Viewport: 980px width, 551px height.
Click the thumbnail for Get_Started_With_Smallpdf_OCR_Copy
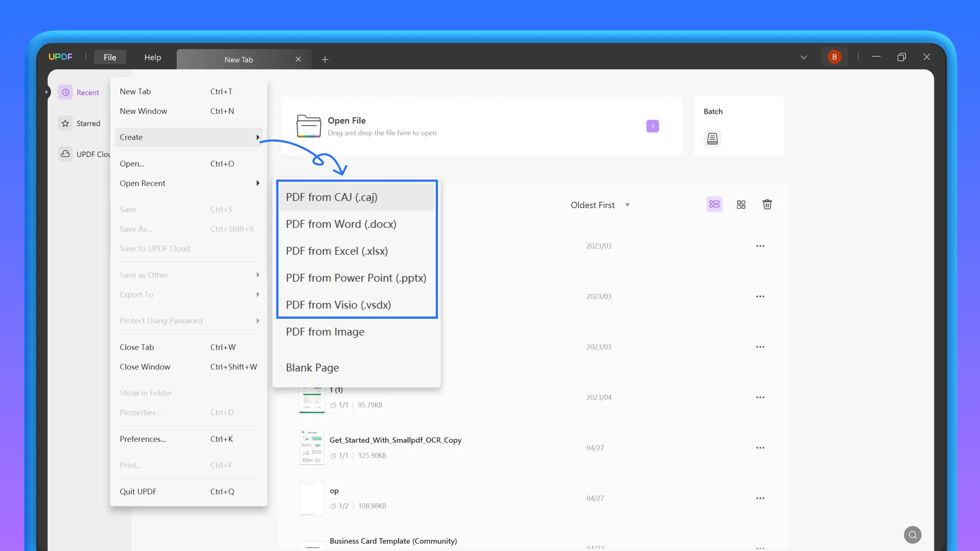[311, 447]
